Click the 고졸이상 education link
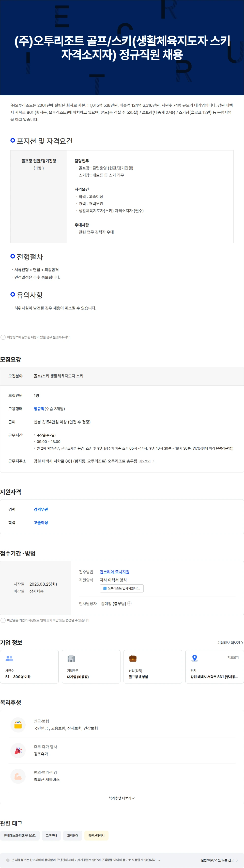 point(41,523)
